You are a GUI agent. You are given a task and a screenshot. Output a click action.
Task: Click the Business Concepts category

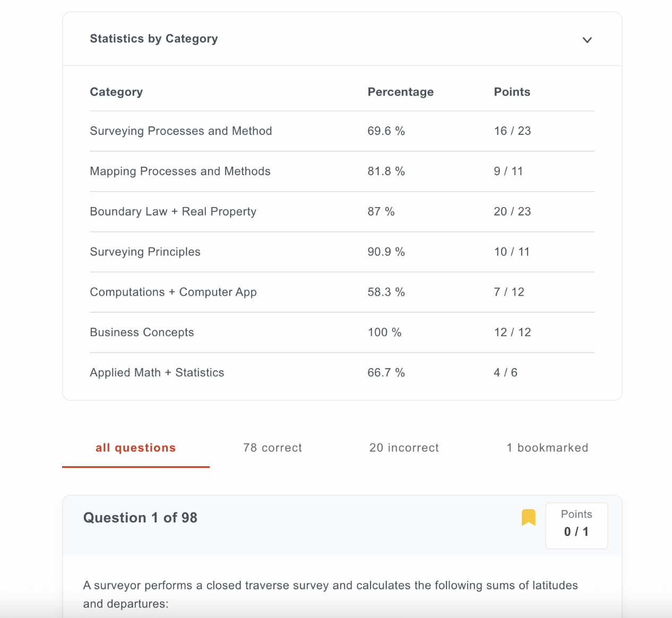(142, 332)
